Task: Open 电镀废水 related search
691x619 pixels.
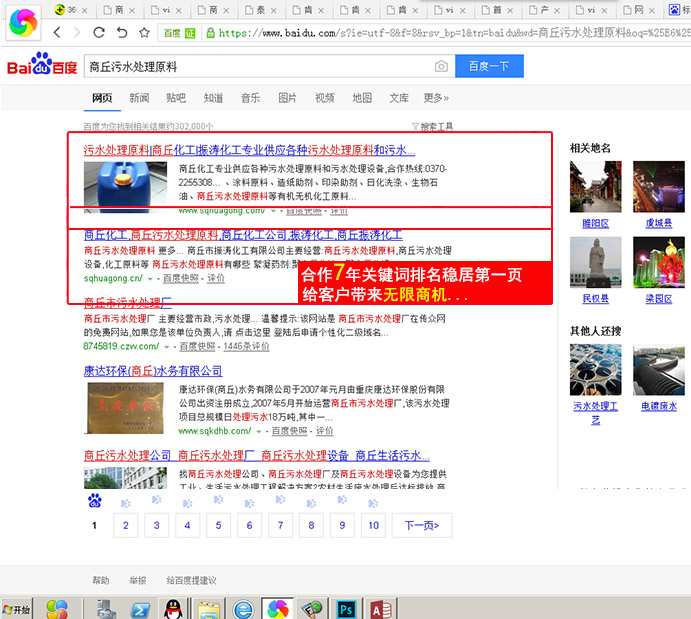Action: tap(659, 406)
